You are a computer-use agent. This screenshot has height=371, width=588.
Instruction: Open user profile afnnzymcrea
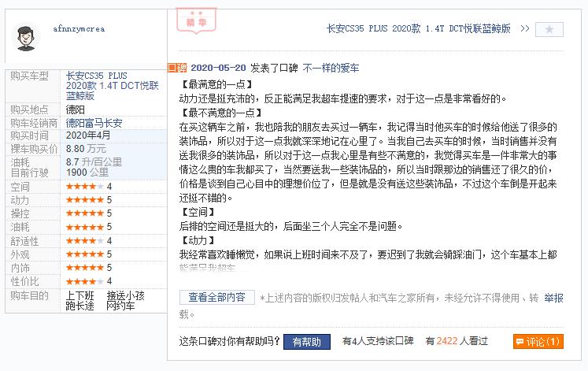(x=79, y=29)
